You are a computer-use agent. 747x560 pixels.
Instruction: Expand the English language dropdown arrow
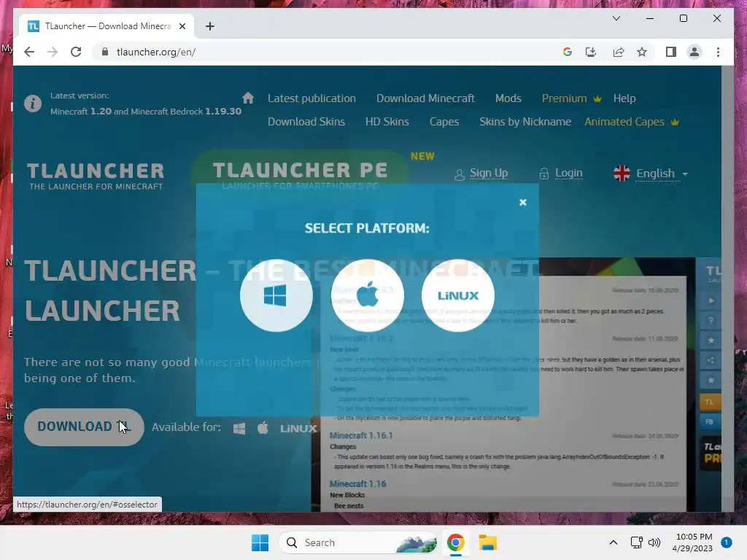click(685, 174)
